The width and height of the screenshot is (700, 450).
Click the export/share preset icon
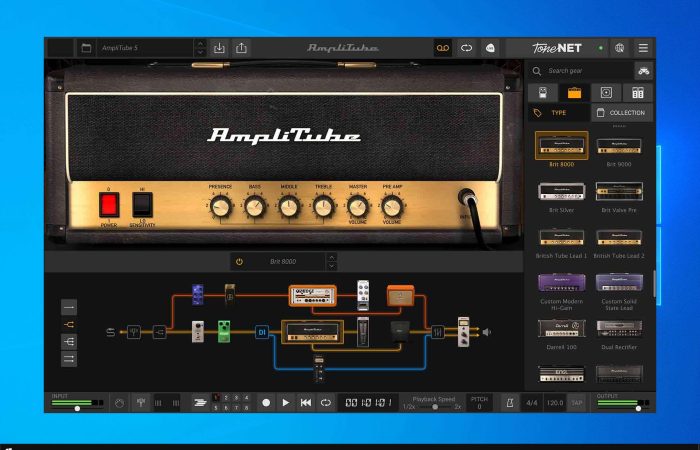point(241,48)
